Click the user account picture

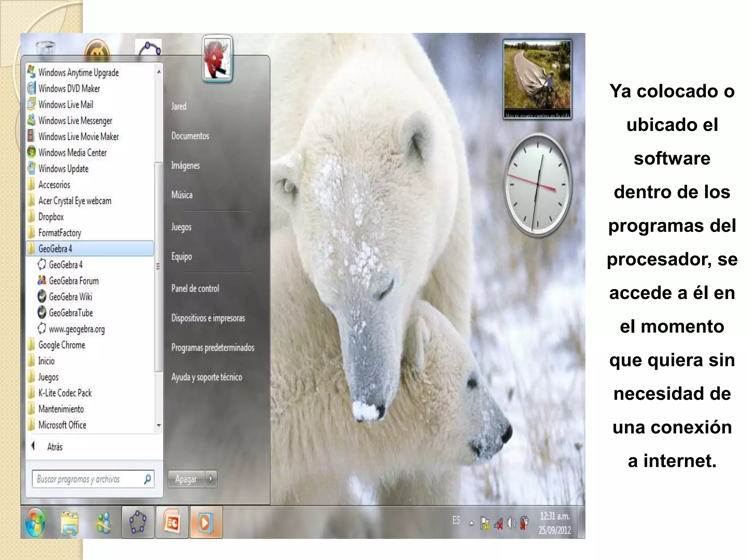[217, 59]
